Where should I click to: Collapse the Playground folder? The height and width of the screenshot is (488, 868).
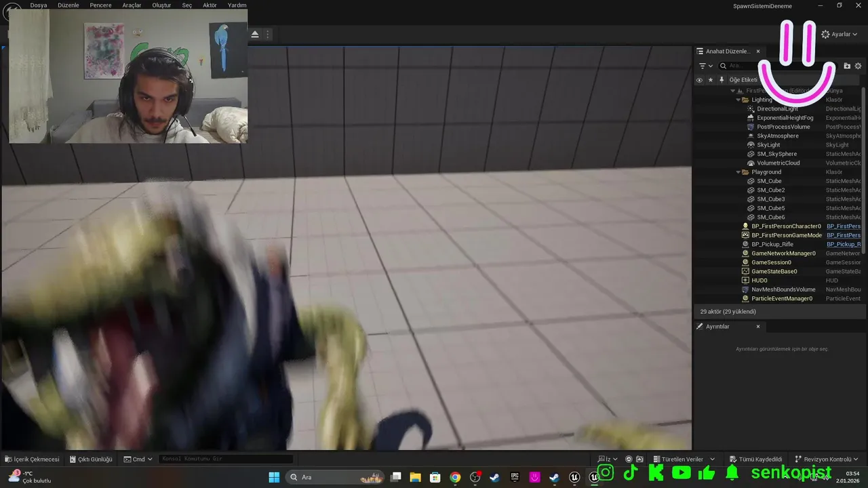[x=738, y=172]
